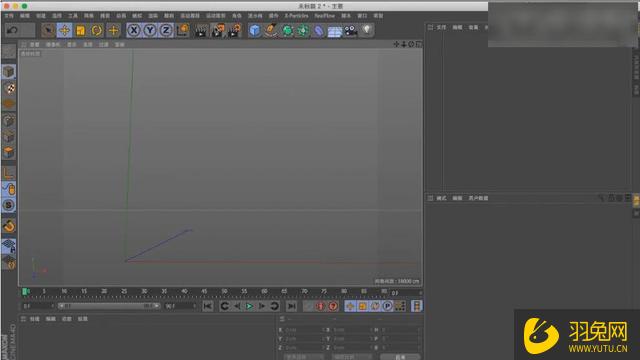The image size is (640, 360).
Task: Toggle point-level animation dots icon
Action: click(400, 306)
